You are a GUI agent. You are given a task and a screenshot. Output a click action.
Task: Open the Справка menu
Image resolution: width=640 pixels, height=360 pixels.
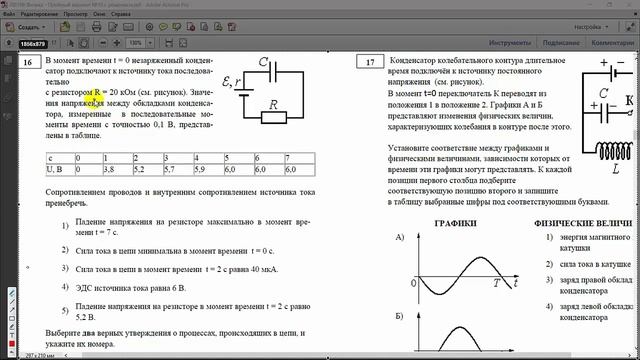click(x=121, y=14)
